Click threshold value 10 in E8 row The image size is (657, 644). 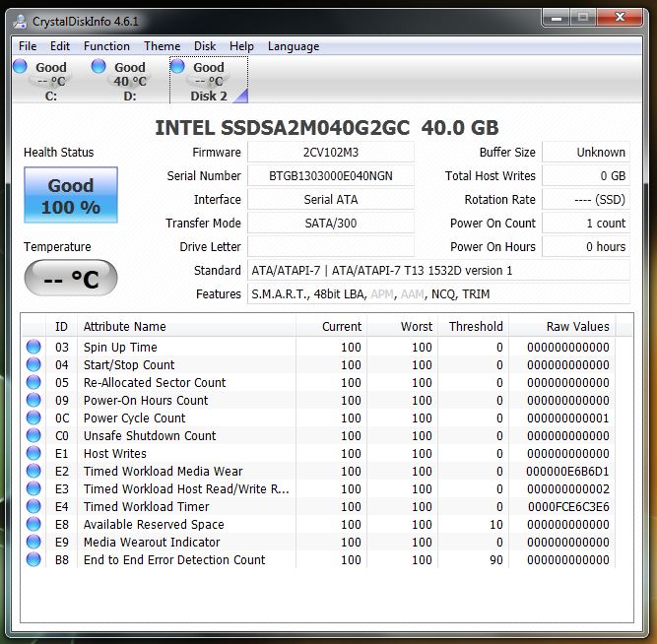coord(496,525)
